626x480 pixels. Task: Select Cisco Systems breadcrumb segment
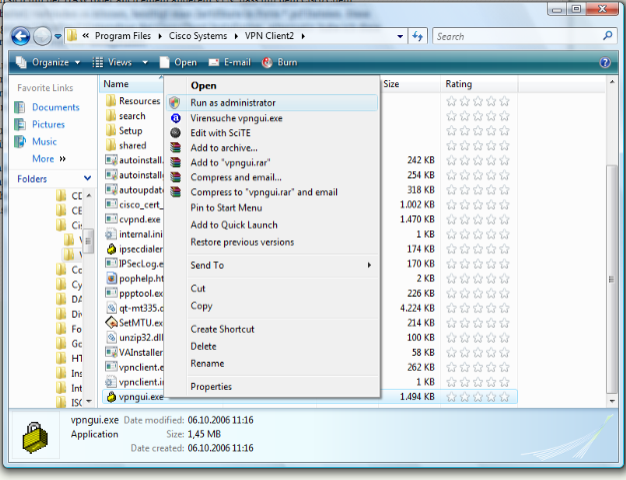pyautogui.click(x=198, y=36)
